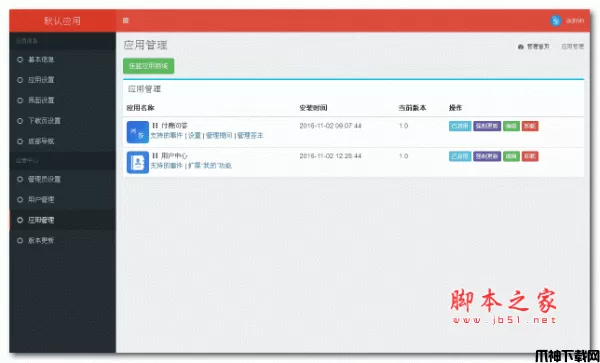600x363 pixels.
Task: Click the 操作 column header
Action: pos(455,108)
